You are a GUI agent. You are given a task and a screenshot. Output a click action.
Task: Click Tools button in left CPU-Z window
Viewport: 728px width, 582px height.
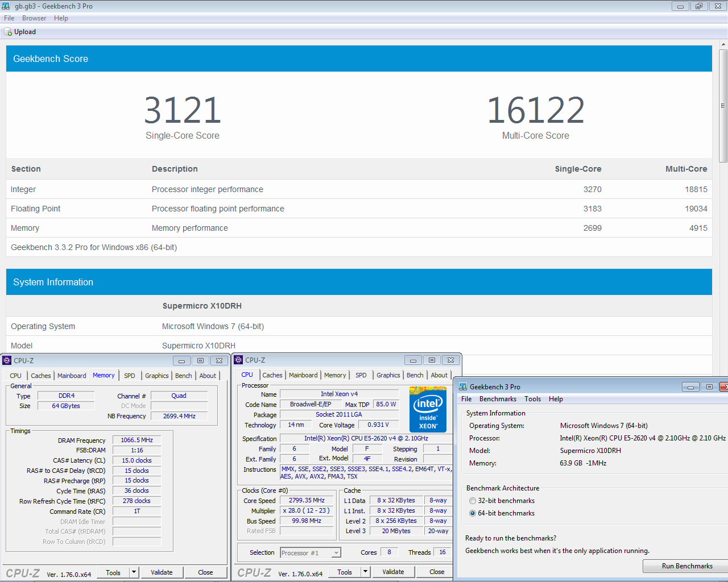pos(113,572)
